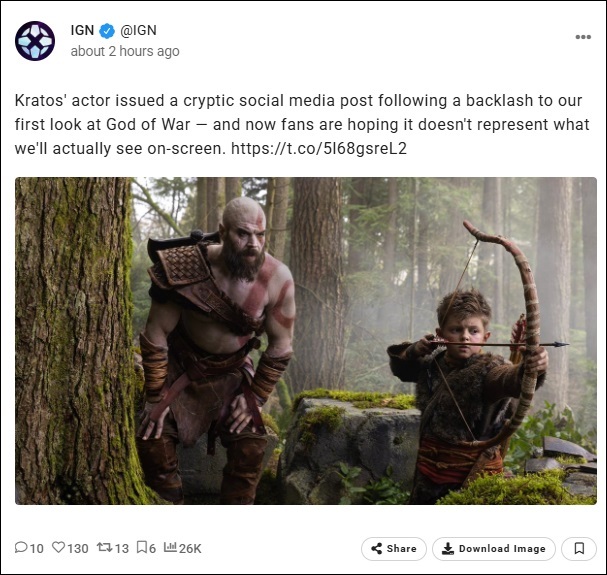This screenshot has height=575, width=607.
Task: Click the 130 likes count
Action: point(78,548)
